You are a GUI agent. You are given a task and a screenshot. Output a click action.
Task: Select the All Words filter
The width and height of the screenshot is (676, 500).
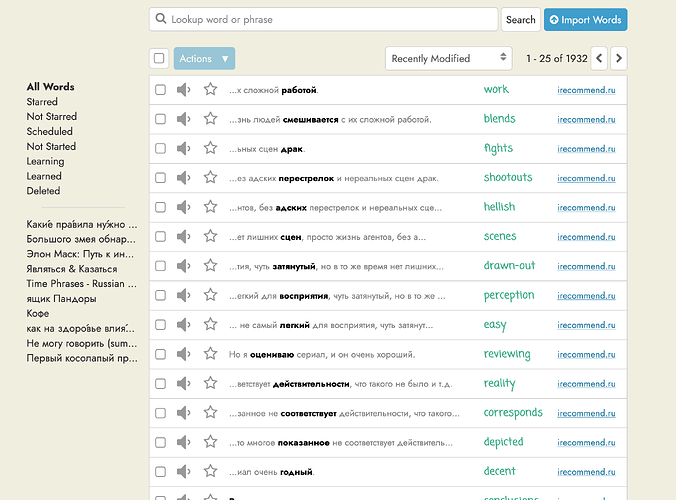tap(50, 87)
